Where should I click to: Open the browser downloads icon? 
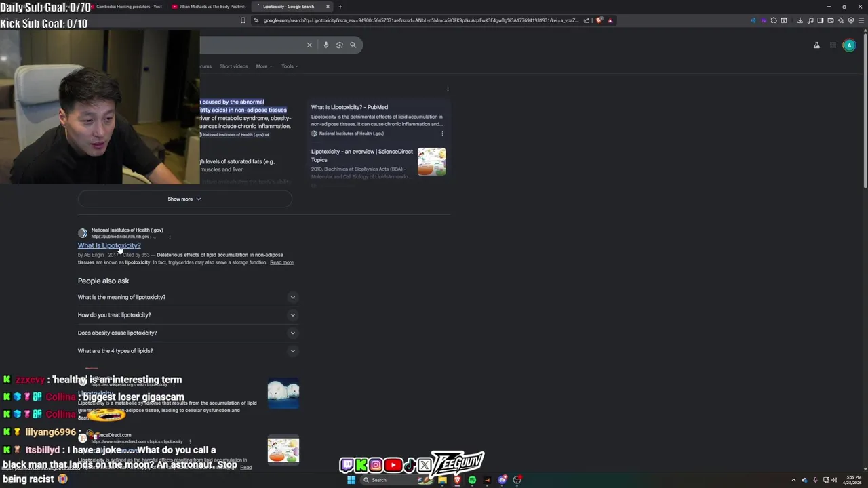tap(800, 20)
